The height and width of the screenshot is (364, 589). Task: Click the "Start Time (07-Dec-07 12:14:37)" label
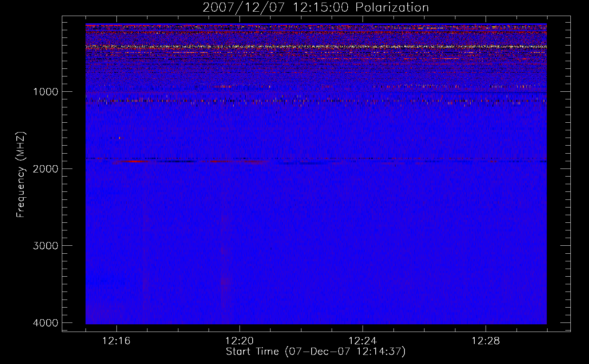point(316,352)
